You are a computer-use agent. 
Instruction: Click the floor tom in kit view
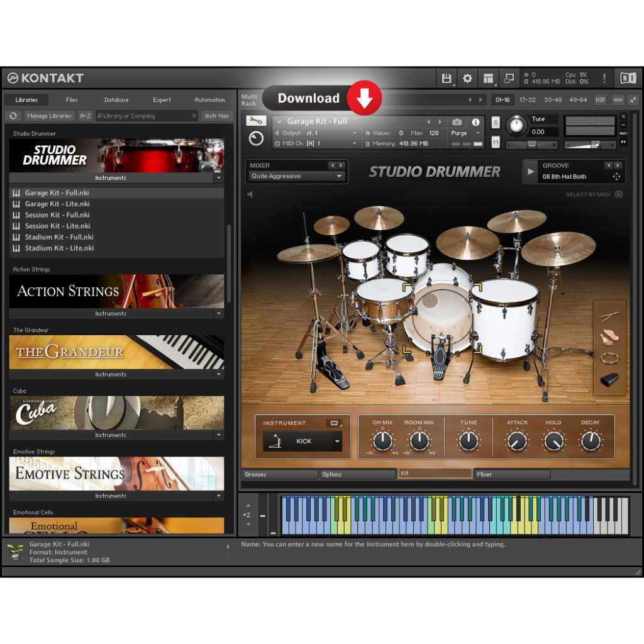[504, 319]
